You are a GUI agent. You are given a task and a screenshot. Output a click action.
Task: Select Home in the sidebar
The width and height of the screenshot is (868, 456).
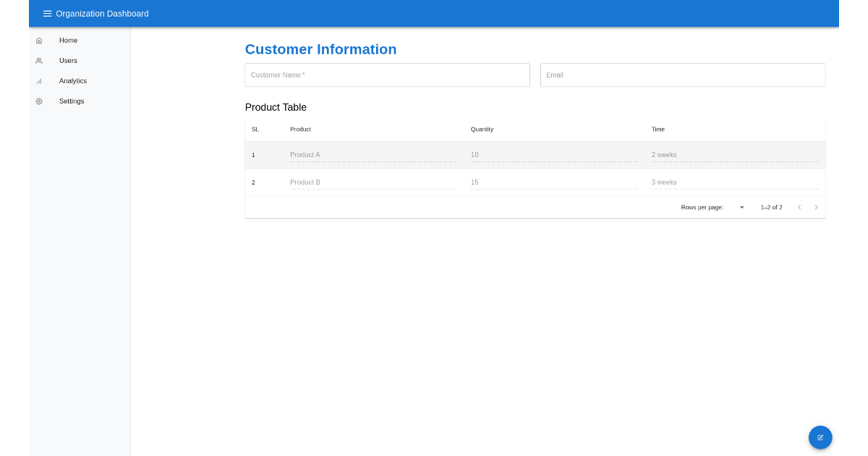point(68,41)
